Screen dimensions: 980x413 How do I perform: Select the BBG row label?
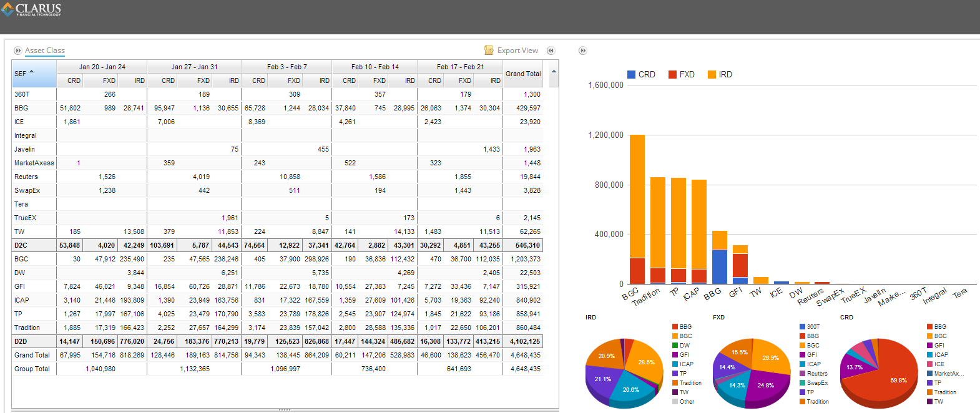[21, 108]
